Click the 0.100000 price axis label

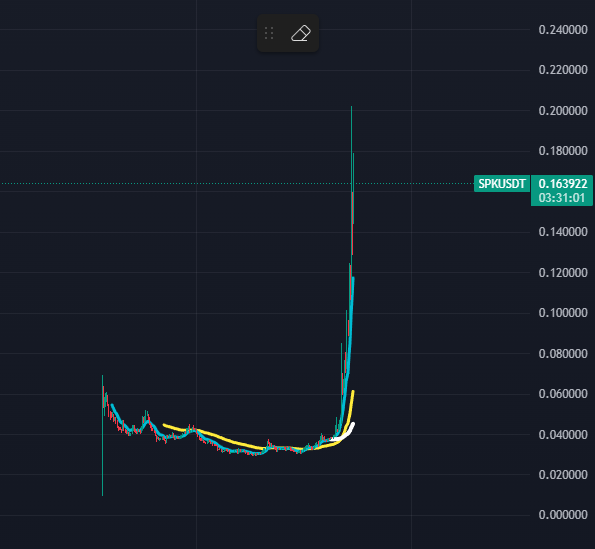(563, 313)
